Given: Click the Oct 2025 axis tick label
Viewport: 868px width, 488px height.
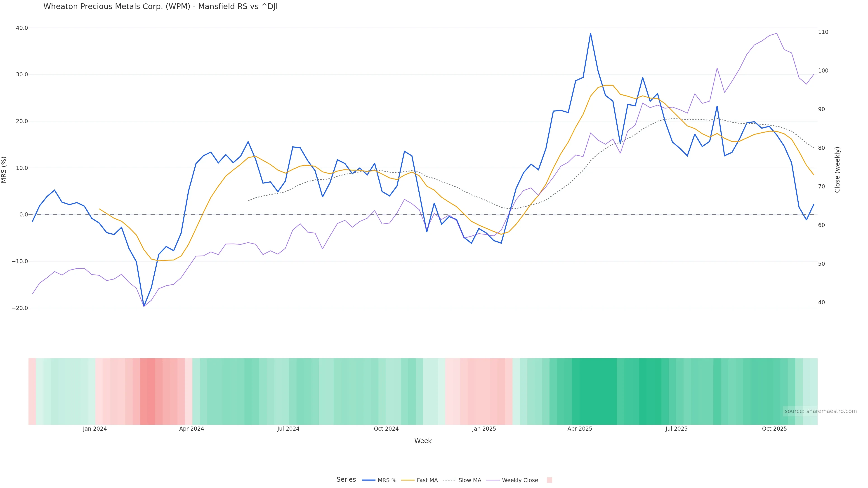Looking at the screenshot, I should 774,429.
